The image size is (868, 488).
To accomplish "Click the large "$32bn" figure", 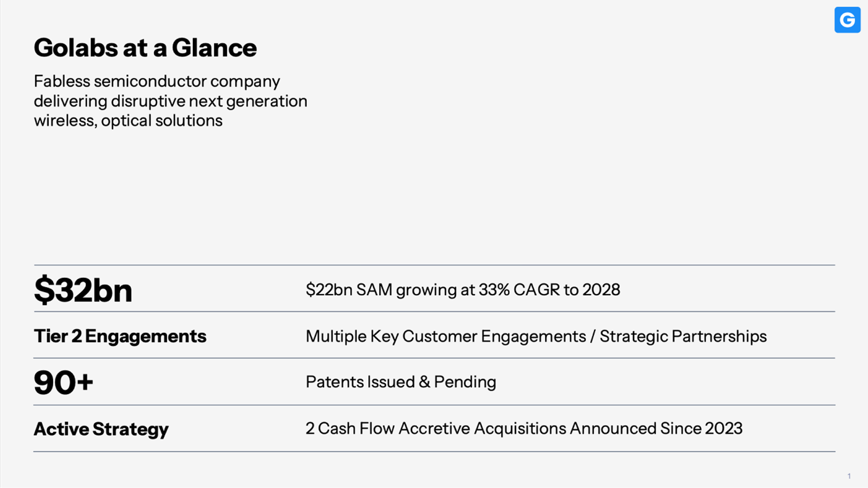I will pyautogui.click(x=83, y=290).
